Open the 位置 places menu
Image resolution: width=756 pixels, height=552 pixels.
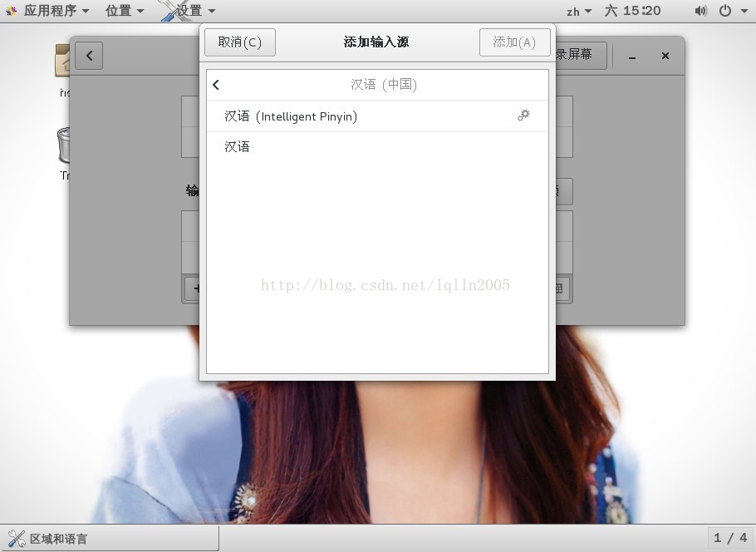tap(125, 11)
